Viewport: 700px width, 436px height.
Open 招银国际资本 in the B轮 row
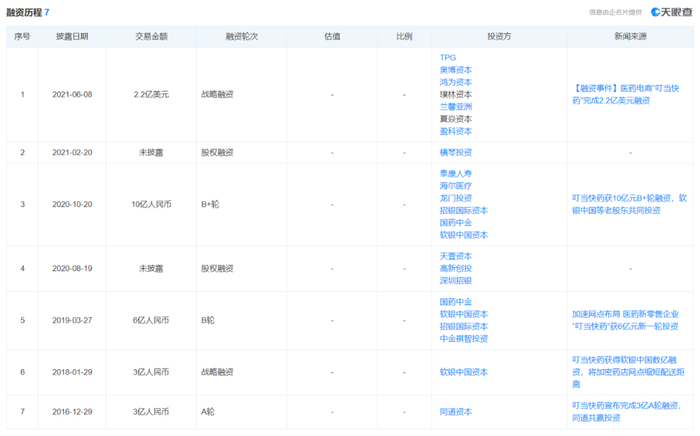463,327
